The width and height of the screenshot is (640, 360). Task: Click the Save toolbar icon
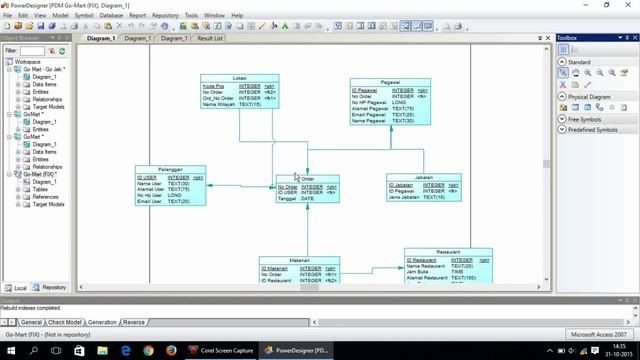coord(40,26)
